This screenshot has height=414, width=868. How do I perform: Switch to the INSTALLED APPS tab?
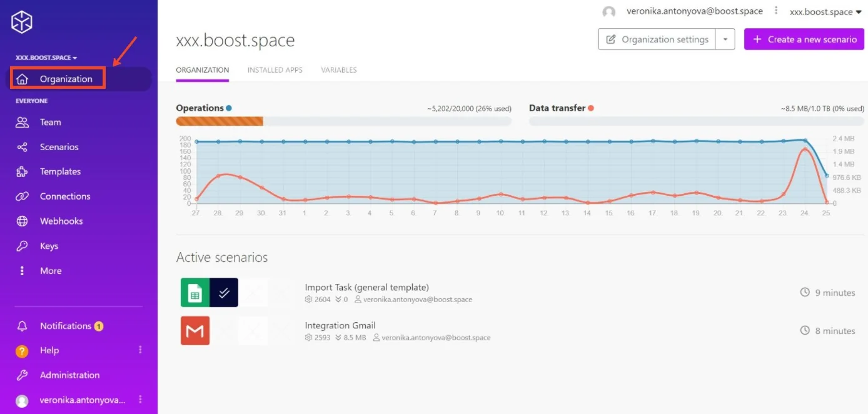[275, 70]
